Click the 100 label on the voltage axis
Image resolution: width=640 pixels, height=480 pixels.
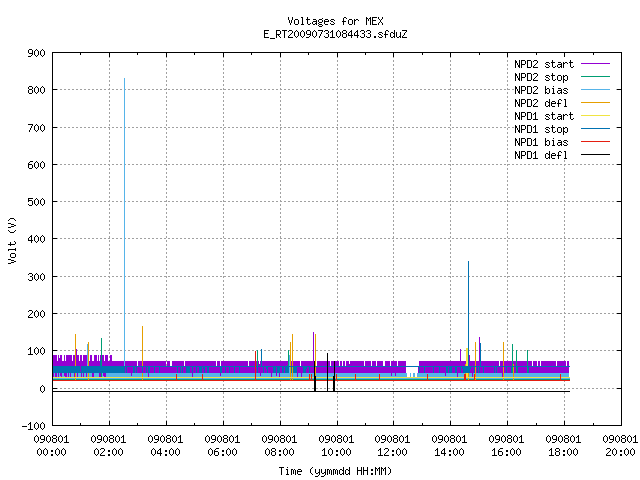(x=36, y=351)
